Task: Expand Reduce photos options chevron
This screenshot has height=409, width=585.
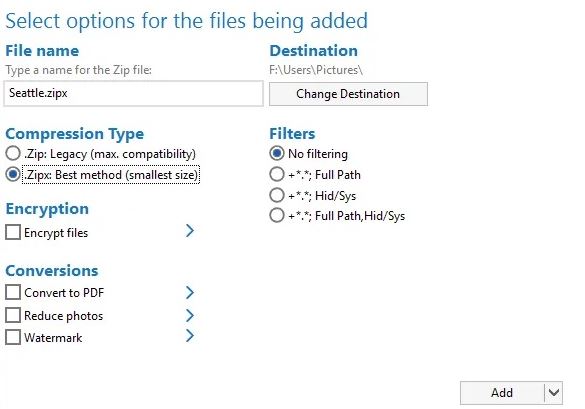Action: tap(190, 316)
